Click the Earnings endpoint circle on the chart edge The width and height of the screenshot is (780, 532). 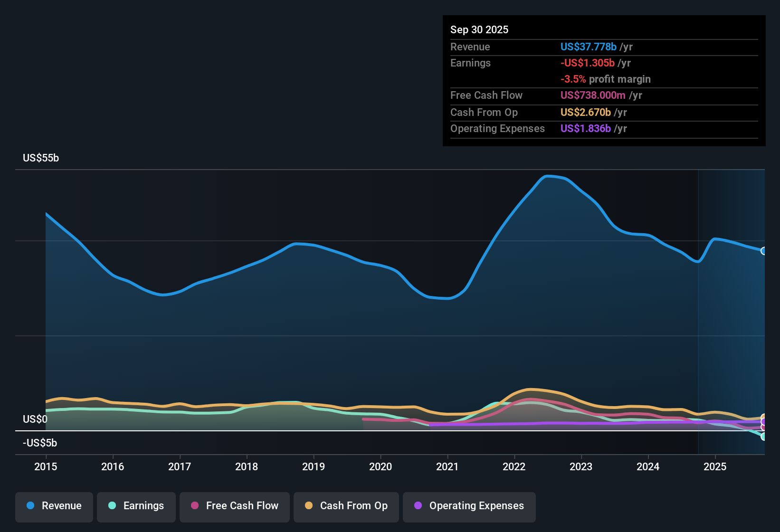[763, 436]
